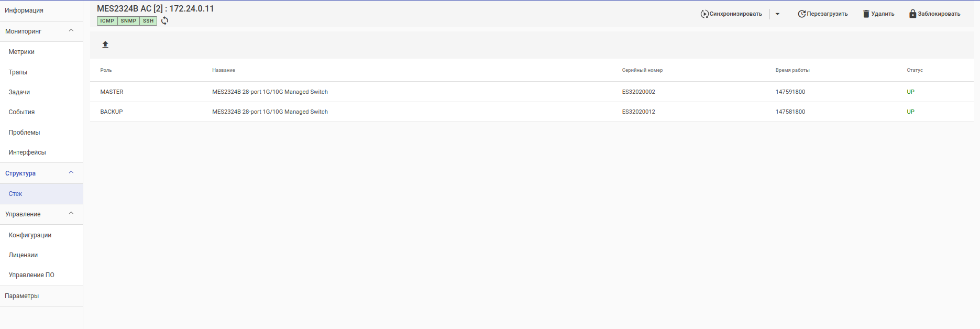Click the UP status in MASTER row
980x329 pixels.
pyautogui.click(x=910, y=92)
